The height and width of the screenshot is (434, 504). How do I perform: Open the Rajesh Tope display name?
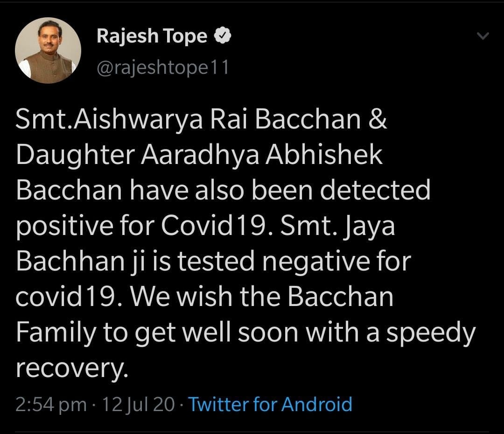152,36
